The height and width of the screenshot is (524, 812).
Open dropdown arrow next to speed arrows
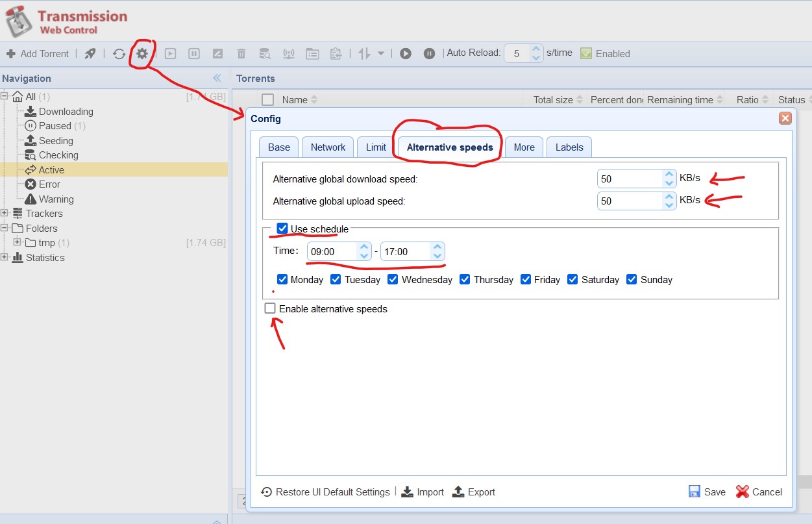[x=381, y=54]
